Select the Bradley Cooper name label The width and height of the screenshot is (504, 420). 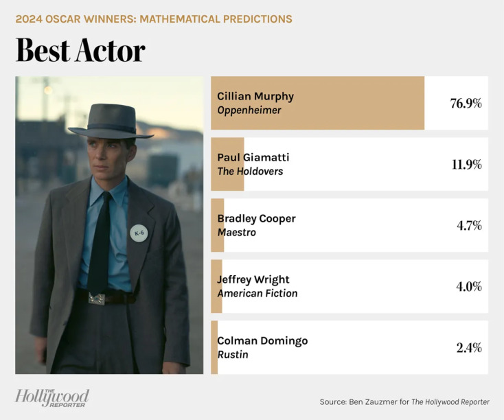[x=256, y=218]
